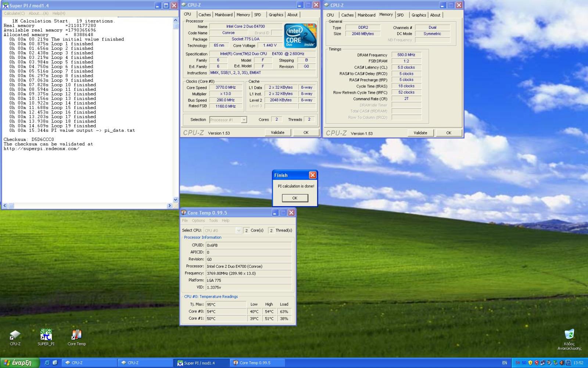Click the Super PI horizontal scroll right arrow
The image size is (588, 368).
click(169, 206)
